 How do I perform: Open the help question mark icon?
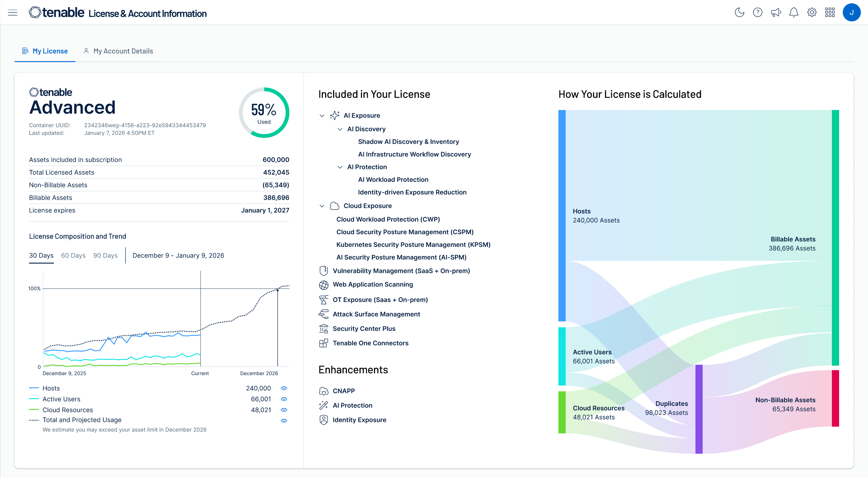pos(757,13)
